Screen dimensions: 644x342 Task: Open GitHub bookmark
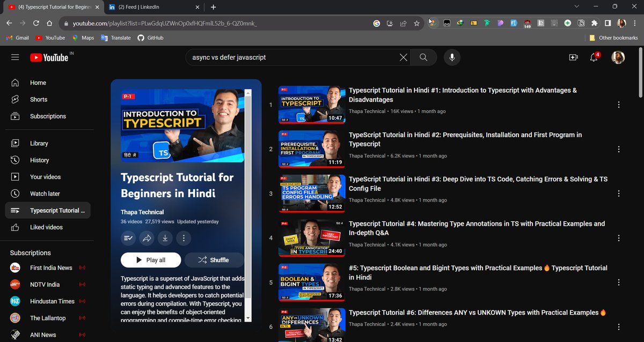pos(150,38)
